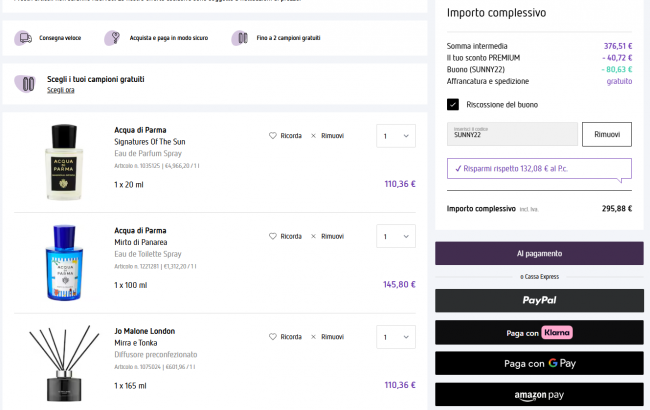Click the 'gratuito' shipping value
650x410 pixels.
click(x=619, y=81)
